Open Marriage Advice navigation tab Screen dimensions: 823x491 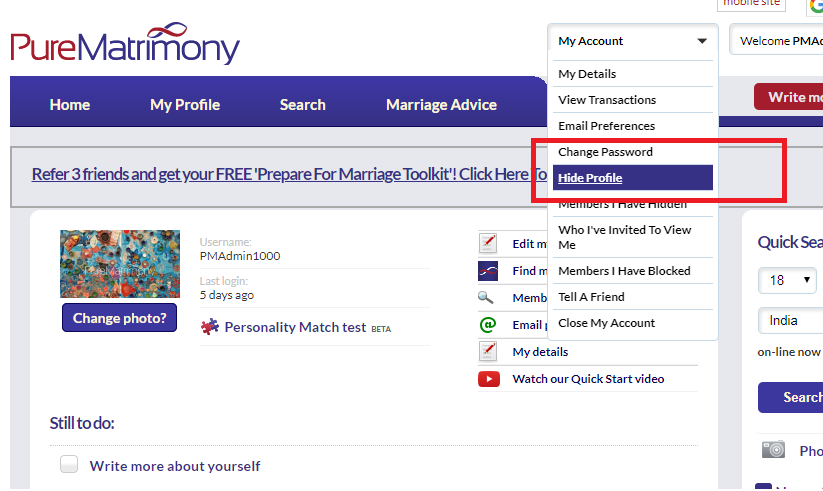[x=441, y=105]
